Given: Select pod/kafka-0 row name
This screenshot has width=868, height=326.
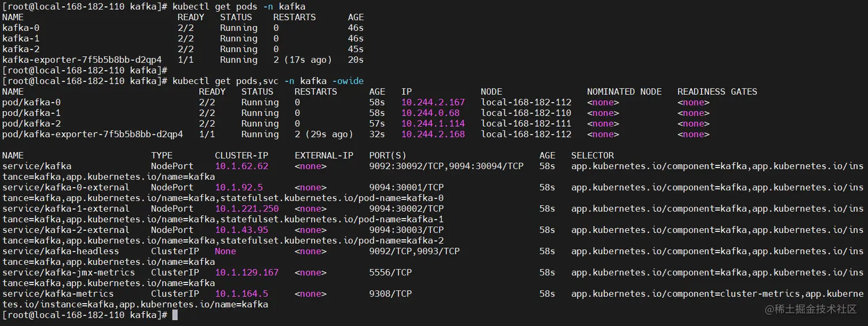Looking at the screenshot, I should tap(32, 102).
